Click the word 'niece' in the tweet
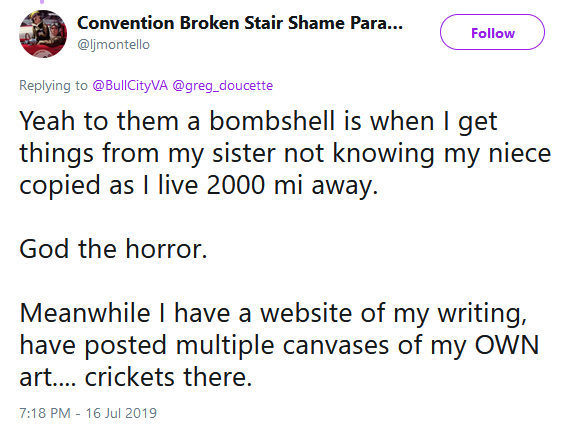 coord(520,153)
